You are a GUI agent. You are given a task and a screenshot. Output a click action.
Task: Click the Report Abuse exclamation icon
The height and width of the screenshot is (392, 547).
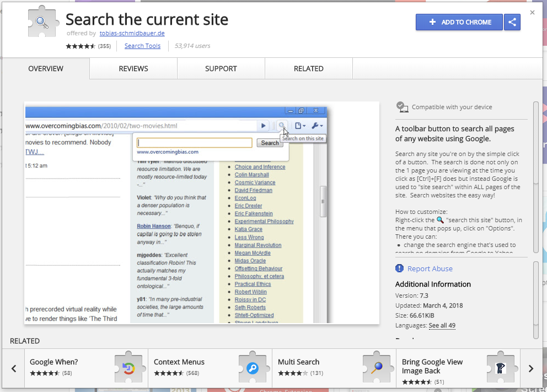pyautogui.click(x=399, y=269)
